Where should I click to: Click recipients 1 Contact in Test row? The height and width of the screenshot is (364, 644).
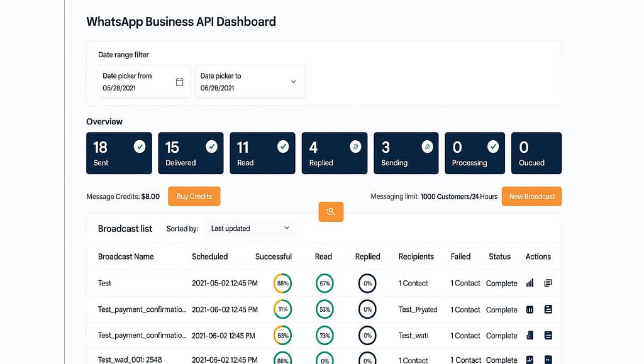coord(413,283)
